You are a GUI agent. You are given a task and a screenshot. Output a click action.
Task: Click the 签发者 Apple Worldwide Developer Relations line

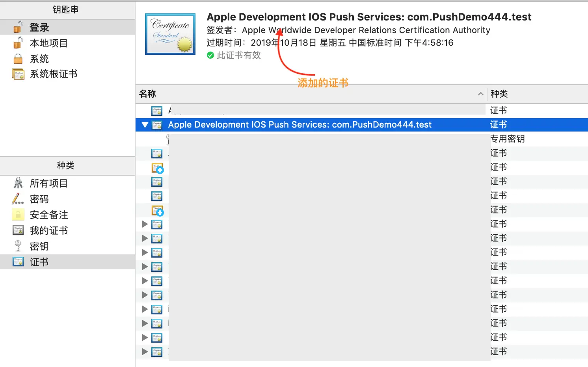pyautogui.click(x=348, y=30)
